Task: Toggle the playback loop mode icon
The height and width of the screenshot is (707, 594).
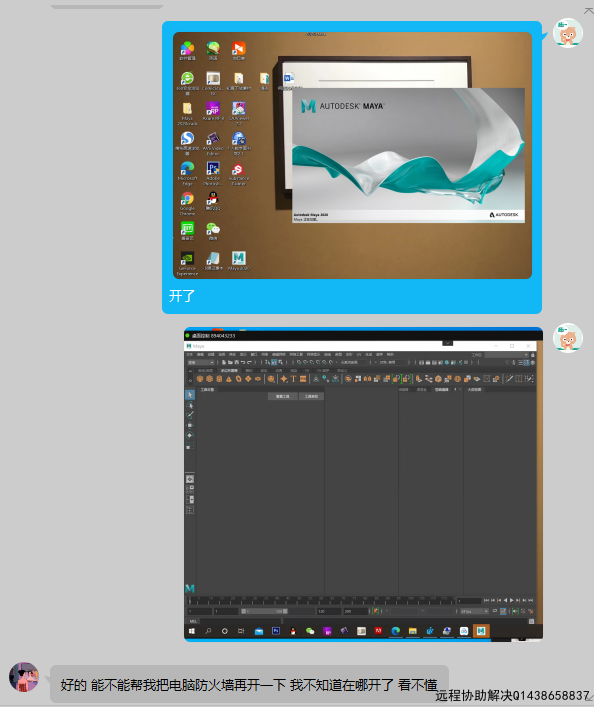Action: point(495,611)
